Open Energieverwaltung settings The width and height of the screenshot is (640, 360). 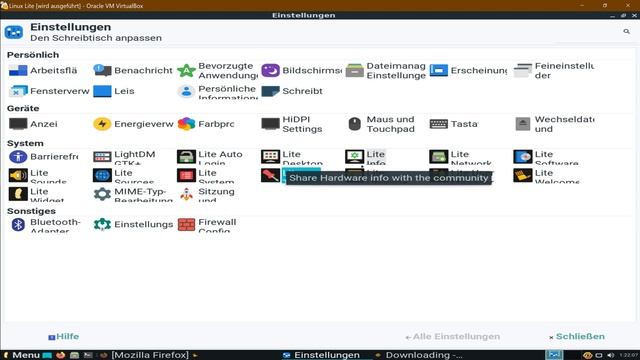coord(133,124)
